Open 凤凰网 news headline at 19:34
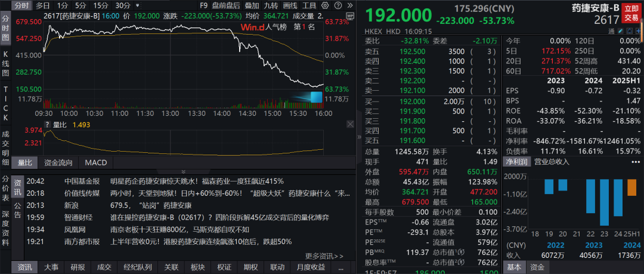Image resolution: width=644 pixels, height=274 pixels. click(179, 229)
